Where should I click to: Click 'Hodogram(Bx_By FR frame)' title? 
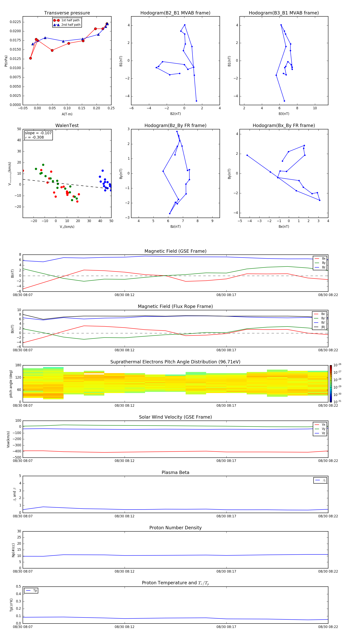284,125
